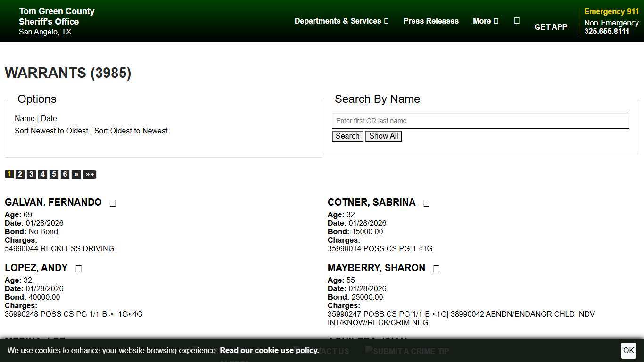Open the cookie use policy link
Image resolution: width=644 pixels, height=362 pixels.
coord(269,351)
